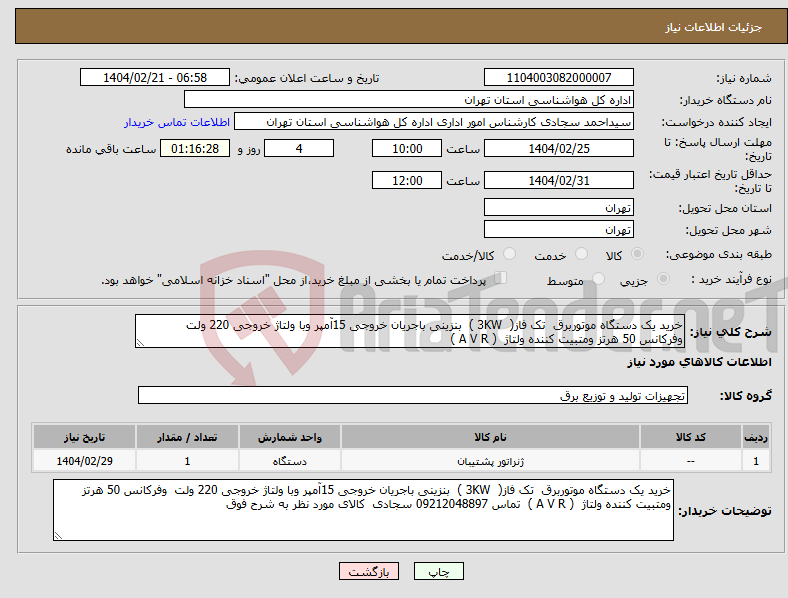Click the buyer organization name field

409,99
